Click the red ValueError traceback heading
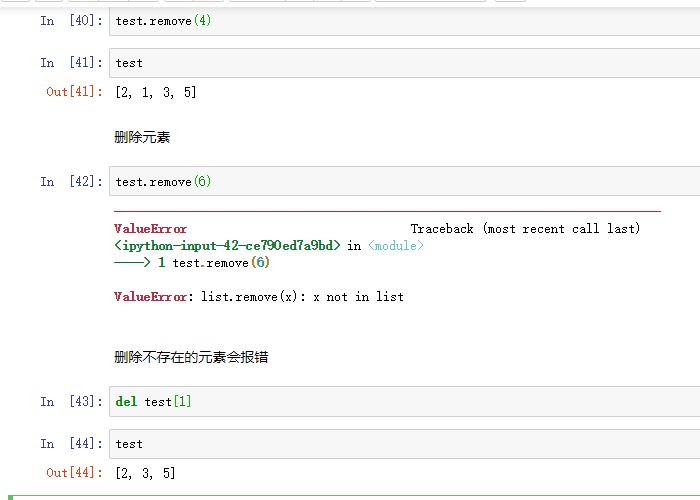Screen dimensions: 700x500 click(150, 229)
